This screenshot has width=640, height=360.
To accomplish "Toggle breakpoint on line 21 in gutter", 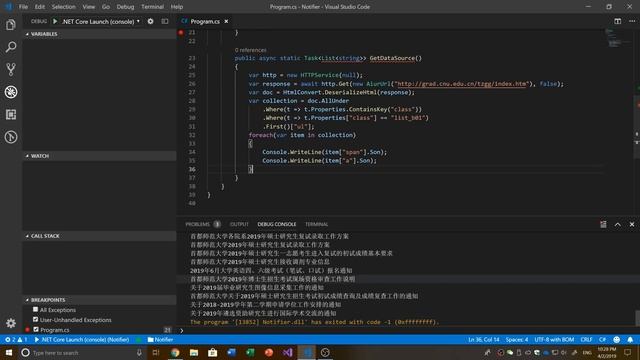I will (x=181, y=32).
